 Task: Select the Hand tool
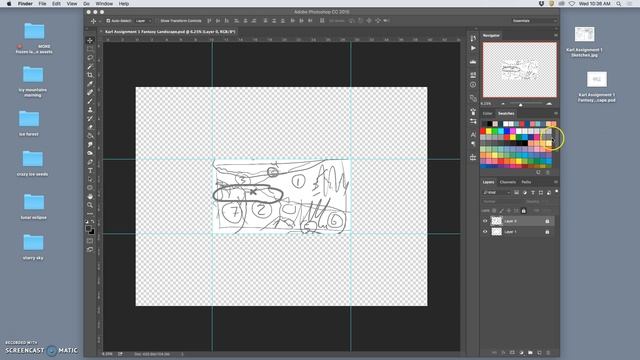[x=90, y=196]
